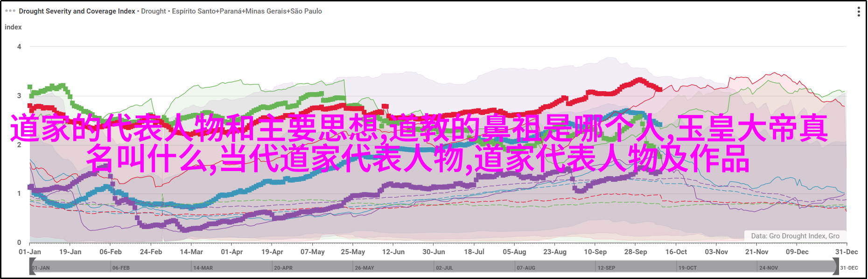Click the x-axis label 21-Nov

click(757, 252)
